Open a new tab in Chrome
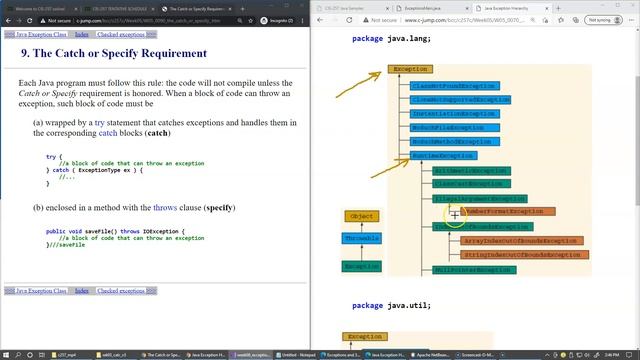 coord(242,9)
